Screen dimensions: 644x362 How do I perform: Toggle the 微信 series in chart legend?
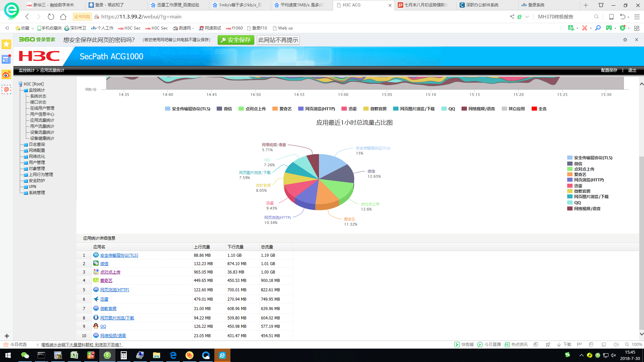tap(224, 109)
